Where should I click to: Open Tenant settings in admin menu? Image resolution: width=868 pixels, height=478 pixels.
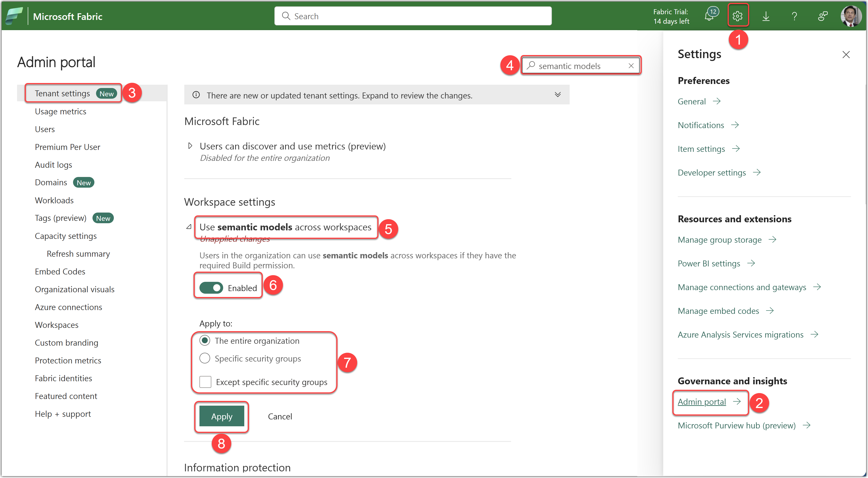pos(63,93)
